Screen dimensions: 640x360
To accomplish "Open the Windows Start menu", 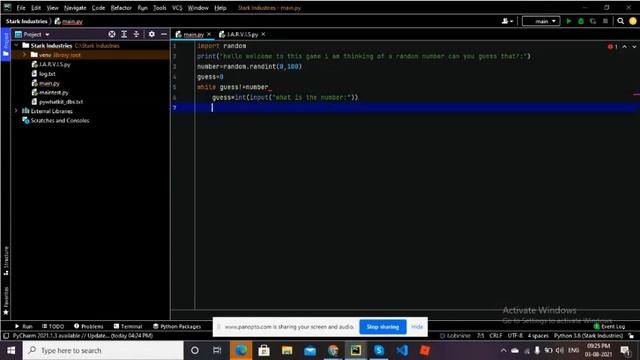I will coord(11,350).
